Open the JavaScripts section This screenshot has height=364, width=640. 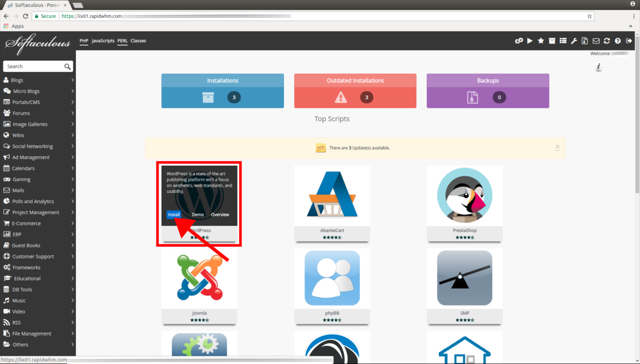click(x=102, y=41)
